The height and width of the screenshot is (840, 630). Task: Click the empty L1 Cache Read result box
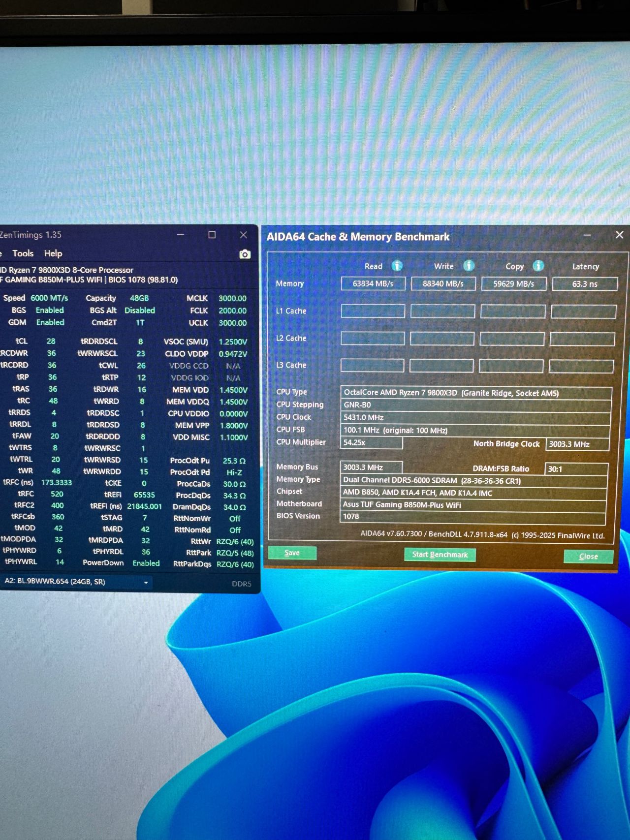point(373,311)
